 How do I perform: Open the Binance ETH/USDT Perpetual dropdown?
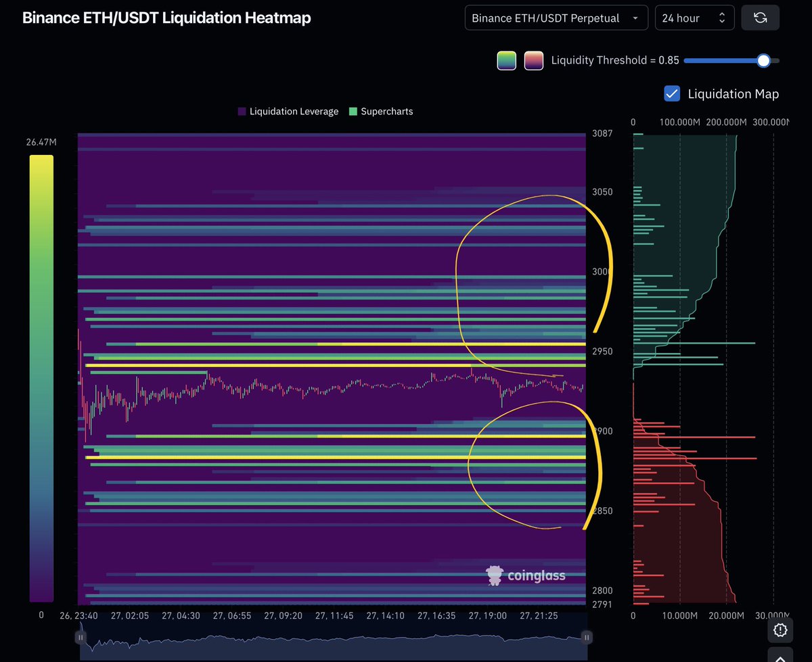coord(556,18)
